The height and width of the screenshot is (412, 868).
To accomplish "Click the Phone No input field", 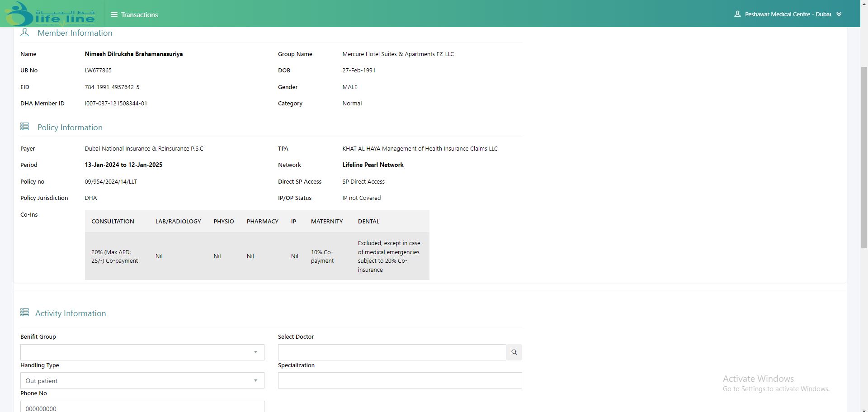I will 142,407.
